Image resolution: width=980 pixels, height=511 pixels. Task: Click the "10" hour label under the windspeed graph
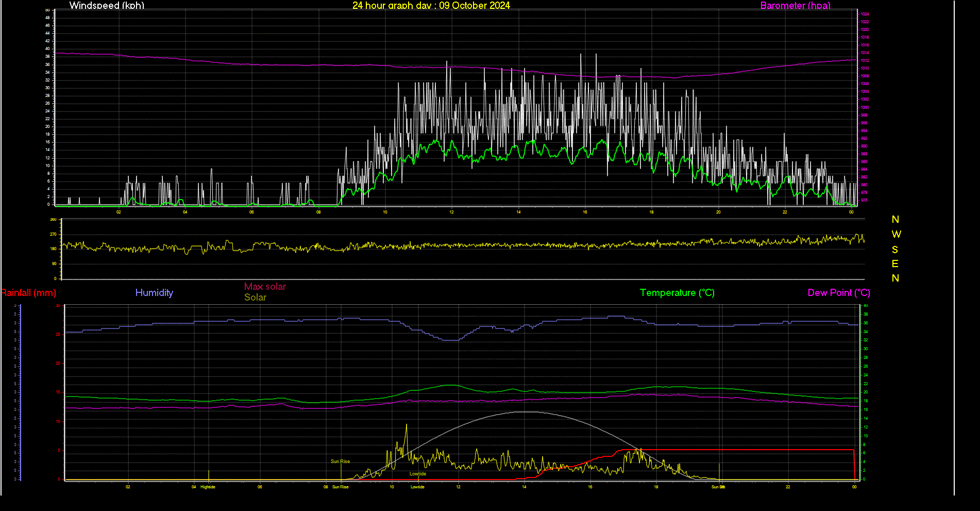coord(385,212)
